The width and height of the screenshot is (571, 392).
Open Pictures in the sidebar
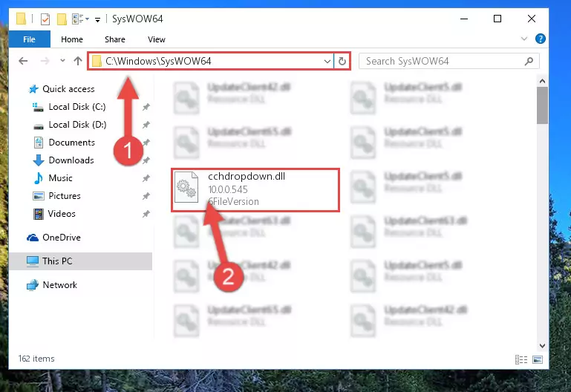point(65,196)
